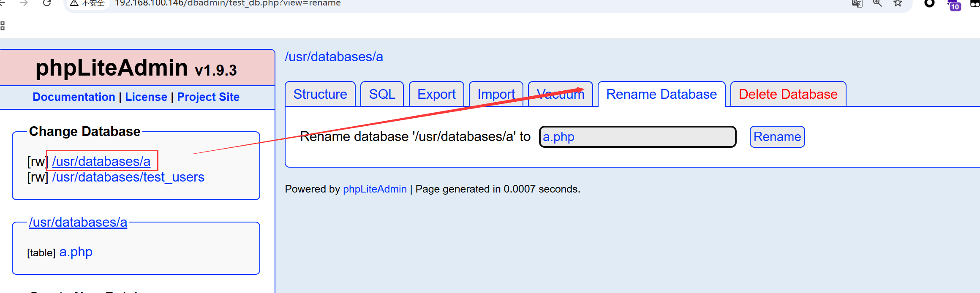This screenshot has width=980, height=293.
Task: Open the not-secure warning site info chip
Action: [x=87, y=3]
